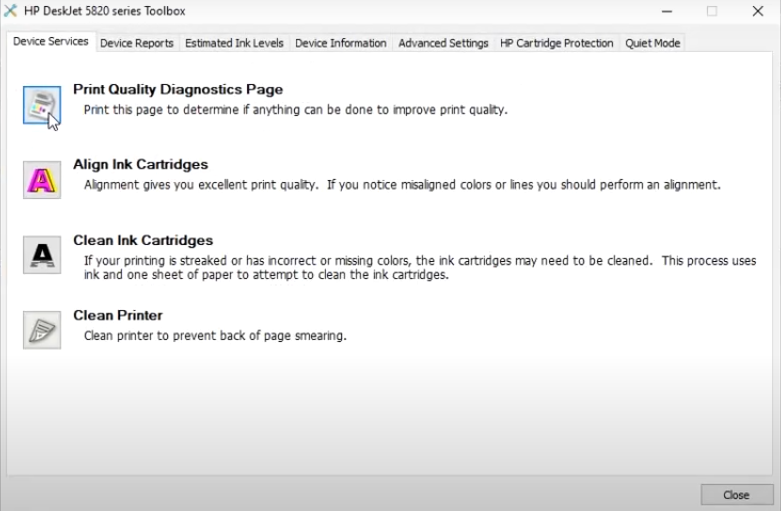This screenshot has height=511, width=781.
Task: Click the Align Ink Cartridges heading
Action: click(x=140, y=164)
